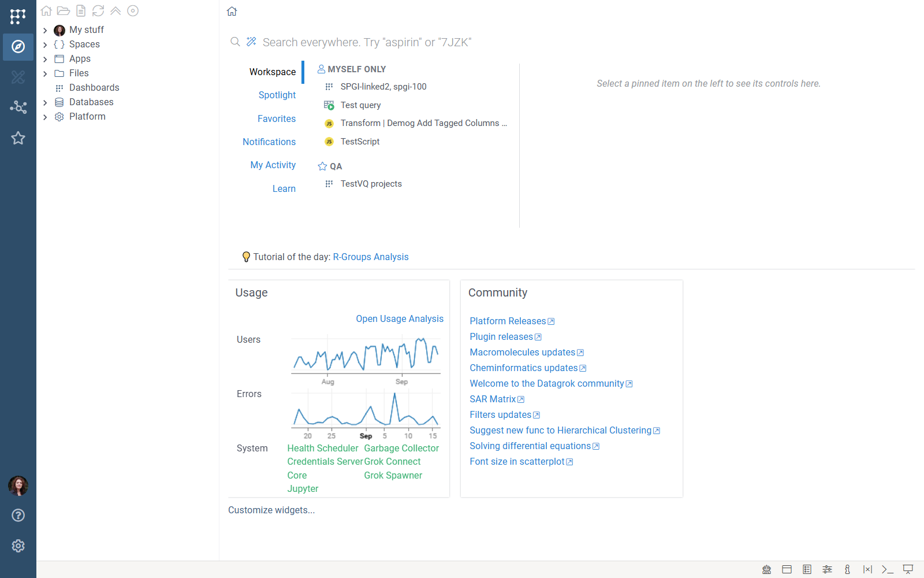Viewport: 924px width, 578px height.
Task: Expand the My stuff tree node
Action: (45, 30)
